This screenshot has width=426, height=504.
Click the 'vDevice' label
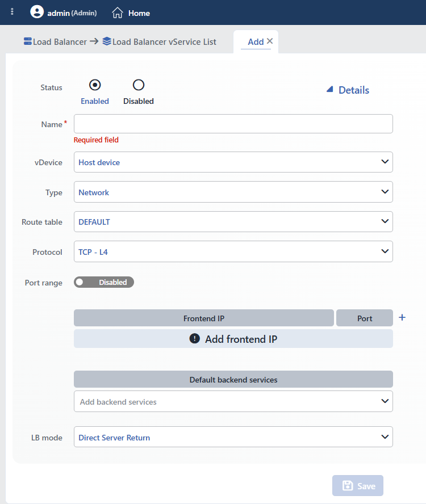coord(49,162)
